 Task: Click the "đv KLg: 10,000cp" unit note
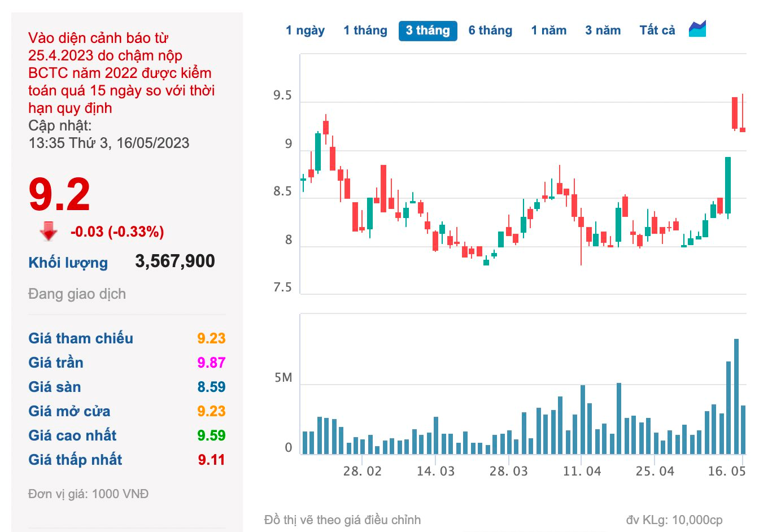pos(674,520)
